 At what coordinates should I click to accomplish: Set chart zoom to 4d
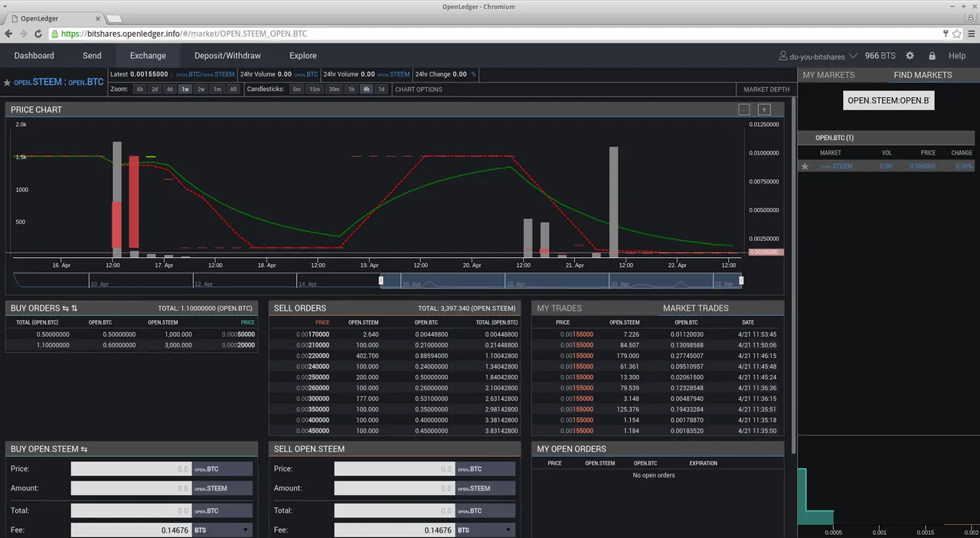click(x=170, y=90)
